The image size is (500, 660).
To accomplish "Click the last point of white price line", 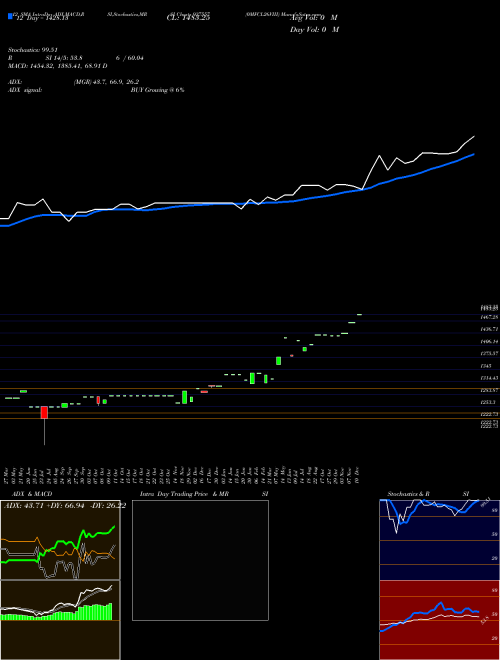I will coord(474,136).
